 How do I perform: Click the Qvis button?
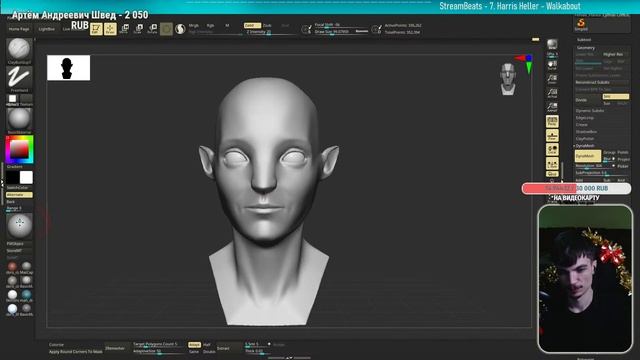[552, 174]
